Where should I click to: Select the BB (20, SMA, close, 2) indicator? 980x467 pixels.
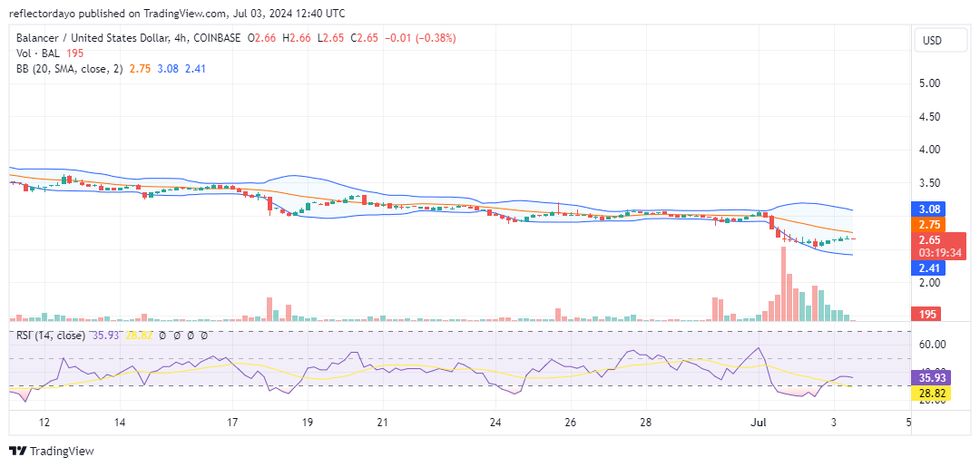click(x=71, y=69)
